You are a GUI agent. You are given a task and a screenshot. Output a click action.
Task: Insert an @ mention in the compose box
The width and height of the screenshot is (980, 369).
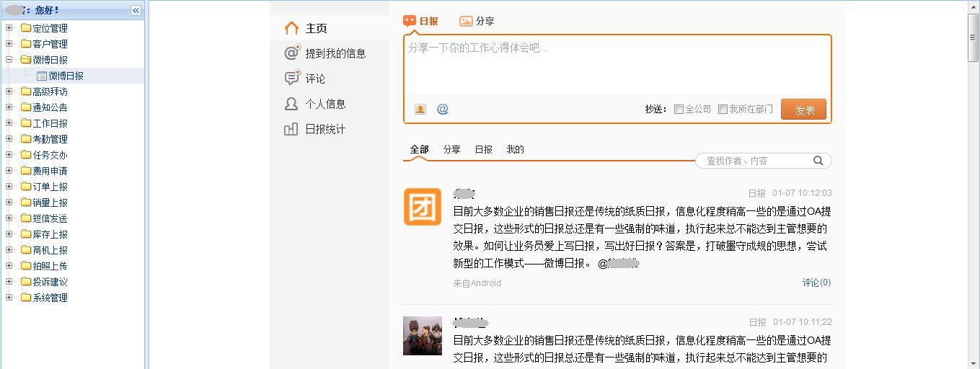(x=443, y=110)
